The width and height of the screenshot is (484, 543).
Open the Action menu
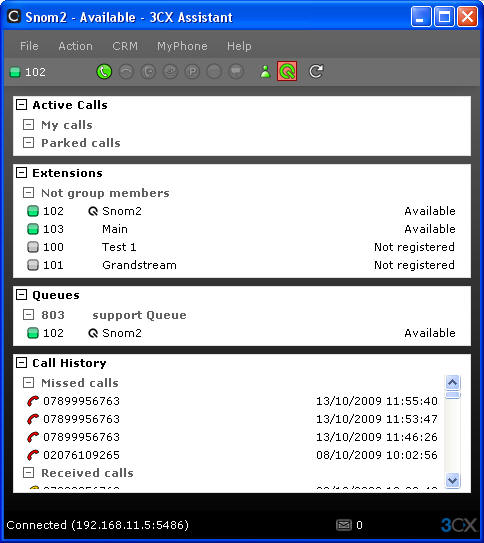(75, 46)
